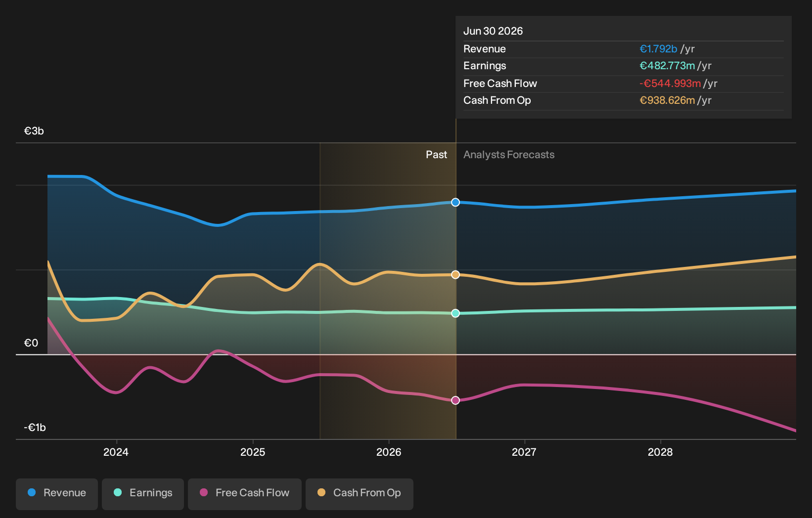The image size is (812, 518).
Task: Click the teal Earnings data point marker
Action: coord(455,313)
